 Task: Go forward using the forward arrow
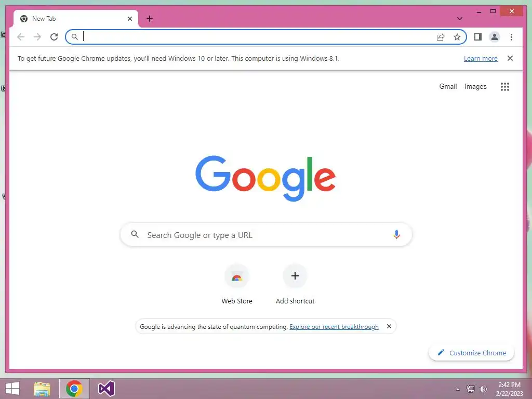click(37, 37)
